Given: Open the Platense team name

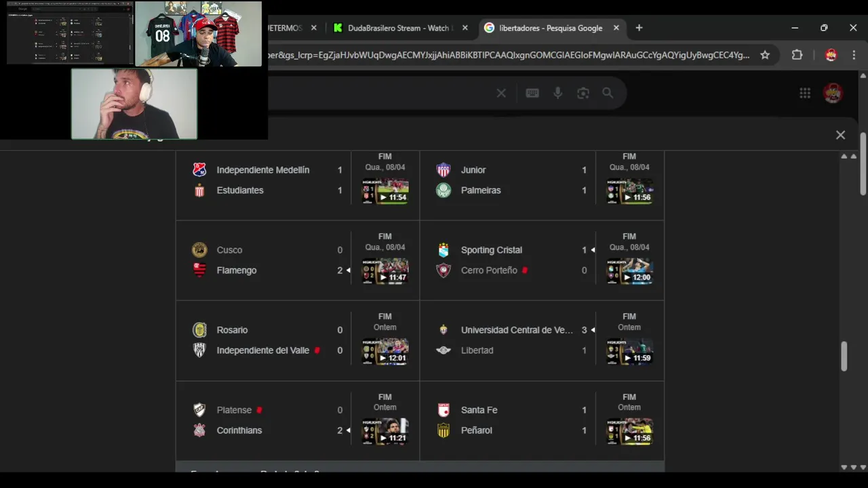Looking at the screenshot, I should 234,410.
